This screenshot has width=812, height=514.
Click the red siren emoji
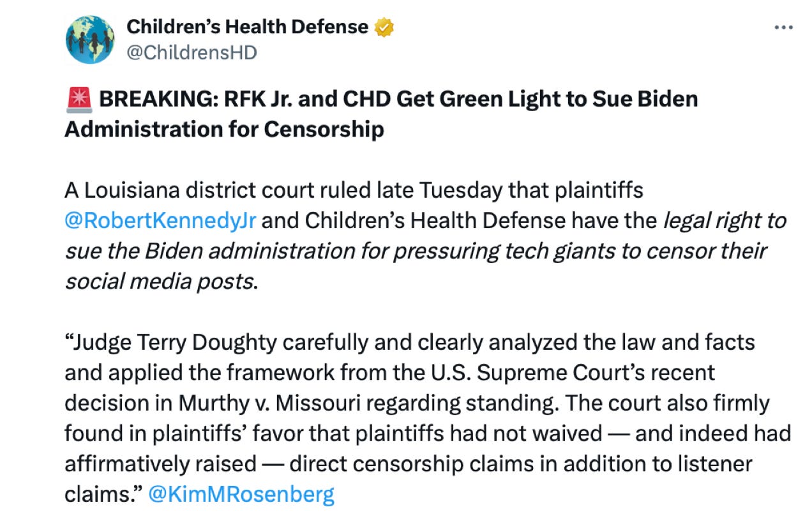click(77, 100)
